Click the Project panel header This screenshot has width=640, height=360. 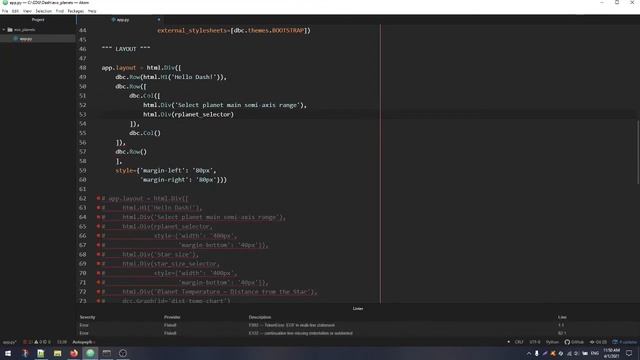coord(38,20)
